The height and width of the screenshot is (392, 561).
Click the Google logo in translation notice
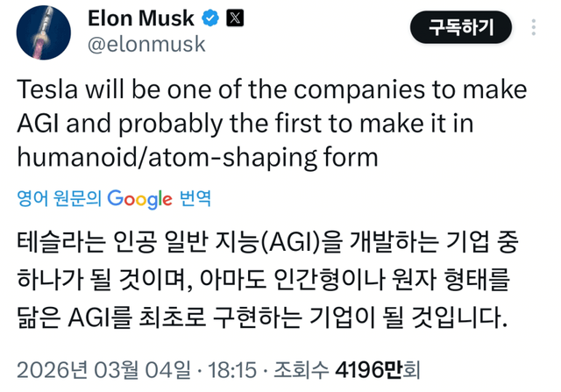pos(139,199)
